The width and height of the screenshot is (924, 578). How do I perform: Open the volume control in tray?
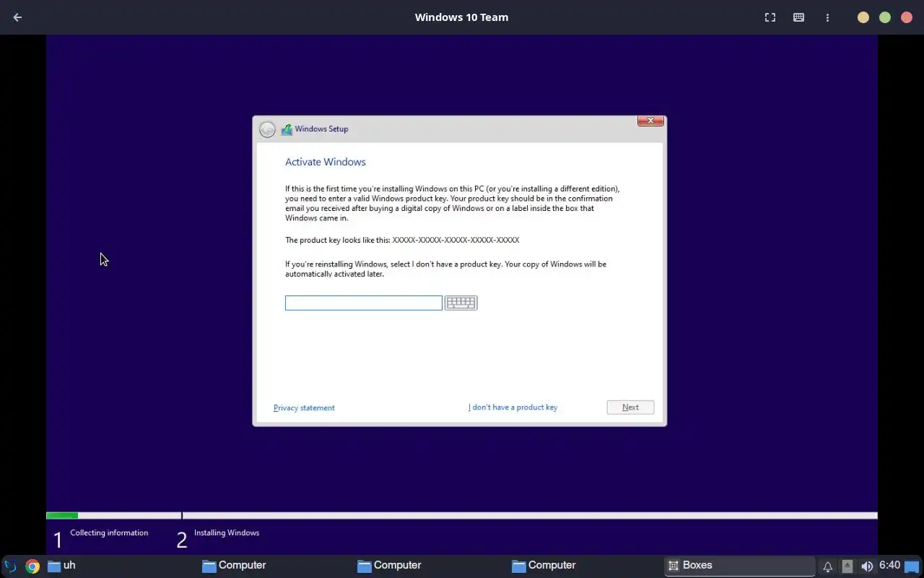point(867,566)
